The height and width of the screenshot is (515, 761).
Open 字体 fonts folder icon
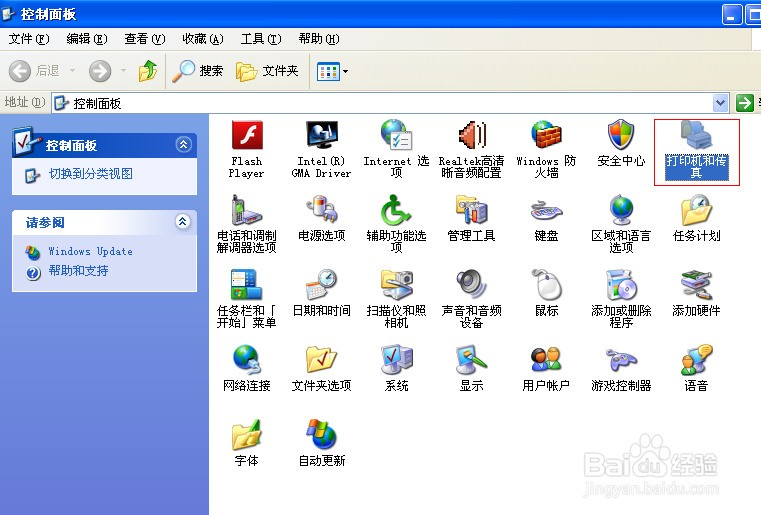[x=247, y=443]
